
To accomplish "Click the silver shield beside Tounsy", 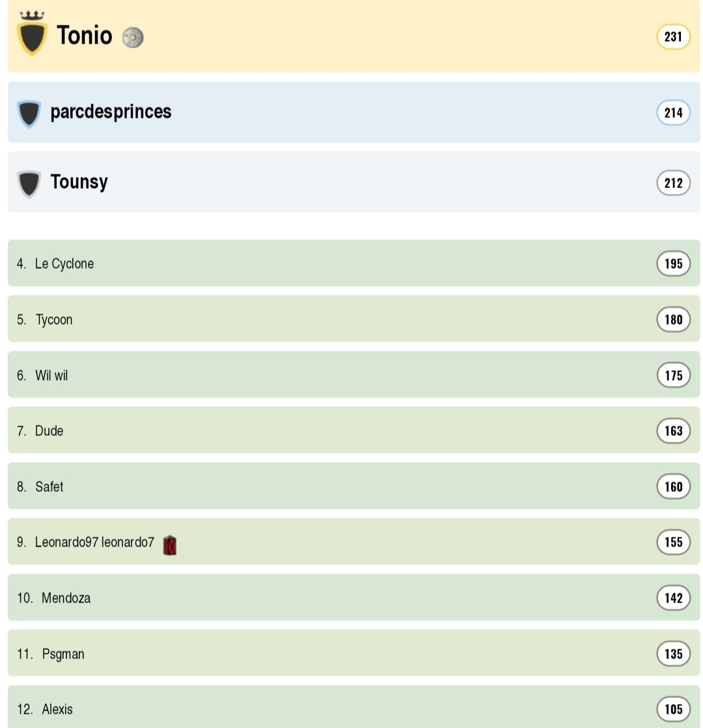I will (29, 184).
